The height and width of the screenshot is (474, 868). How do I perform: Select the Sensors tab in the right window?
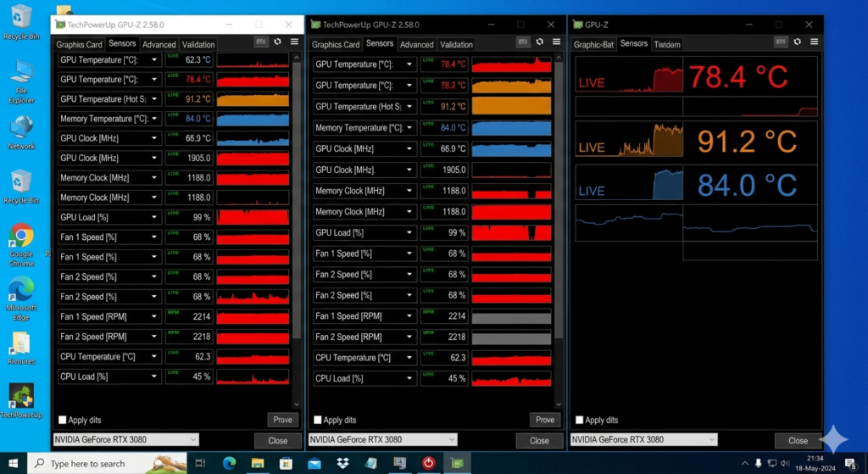pyautogui.click(x=634, y=43)
